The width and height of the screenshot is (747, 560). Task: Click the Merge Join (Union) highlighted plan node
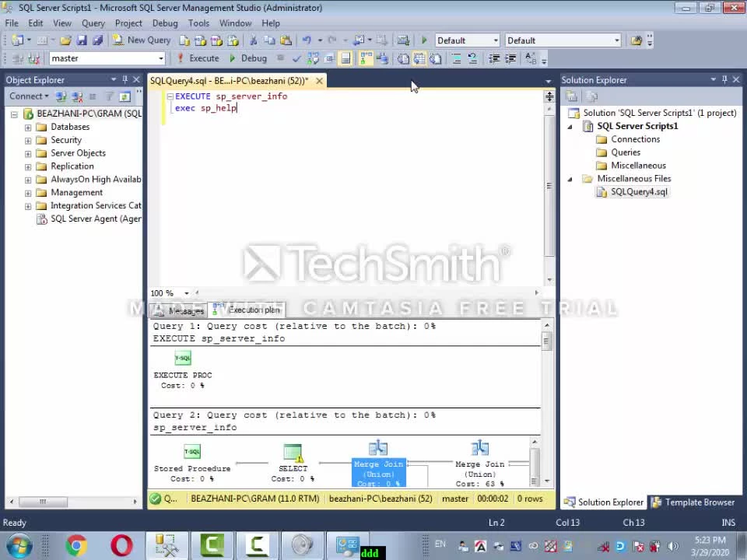[378, 464]
